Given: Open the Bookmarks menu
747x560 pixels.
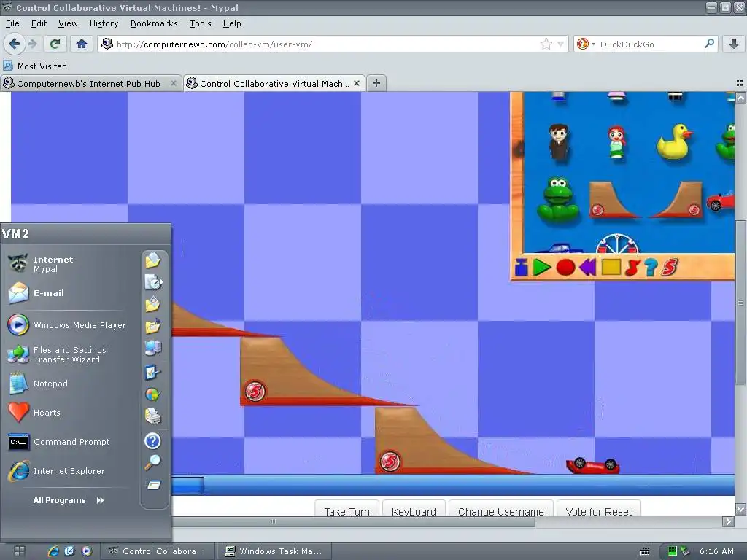Looking at the screenshot, I should tap(154, 23).
